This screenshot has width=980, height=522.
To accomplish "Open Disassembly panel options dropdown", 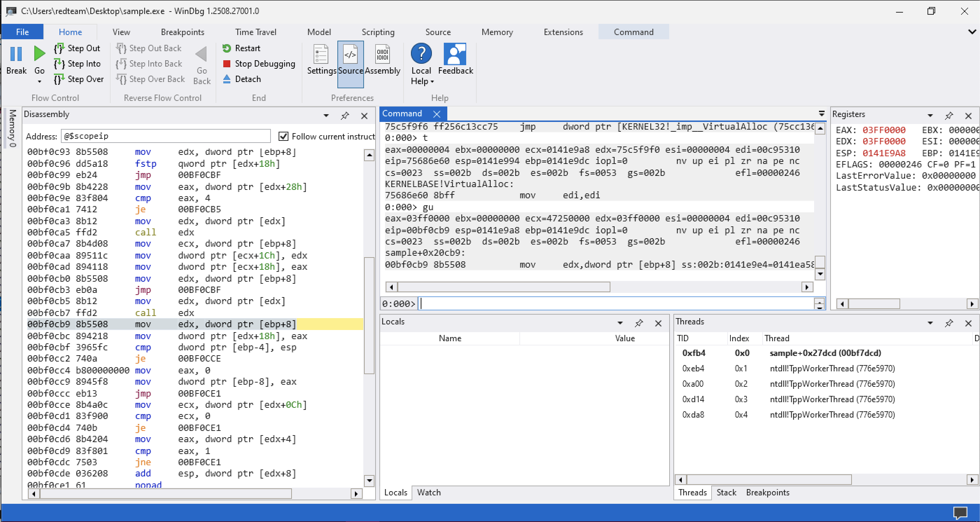I will [x=326, y=116].
